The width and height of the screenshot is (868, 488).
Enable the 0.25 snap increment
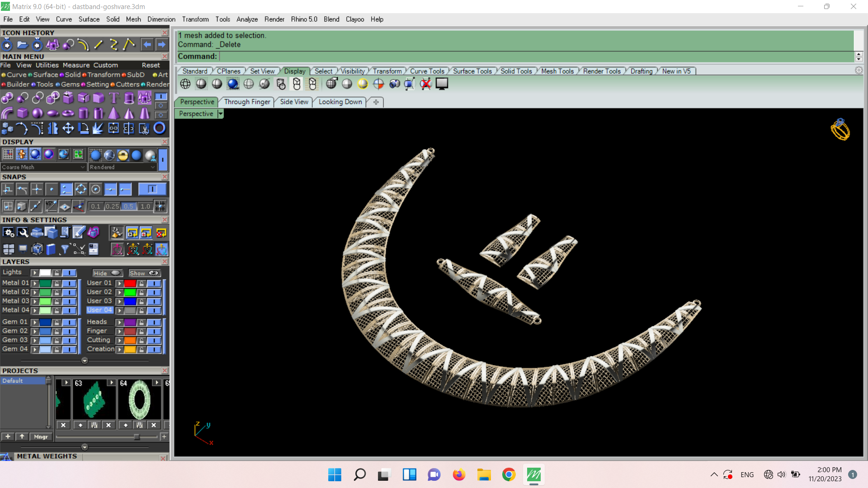point(112,206)
